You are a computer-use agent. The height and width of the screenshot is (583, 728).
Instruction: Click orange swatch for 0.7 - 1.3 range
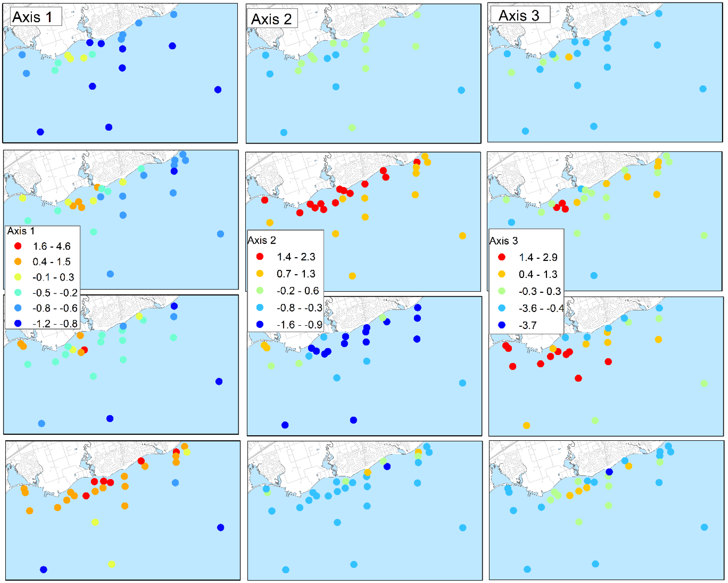[260, 274]
